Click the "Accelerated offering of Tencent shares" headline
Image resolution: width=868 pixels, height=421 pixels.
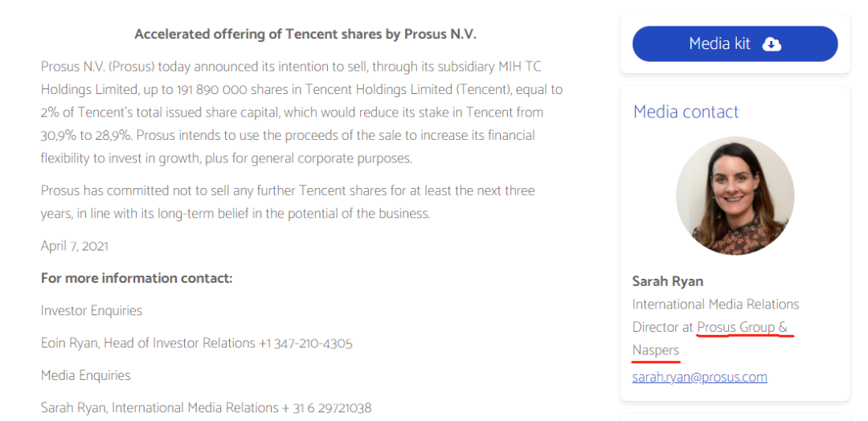(305, 35)
